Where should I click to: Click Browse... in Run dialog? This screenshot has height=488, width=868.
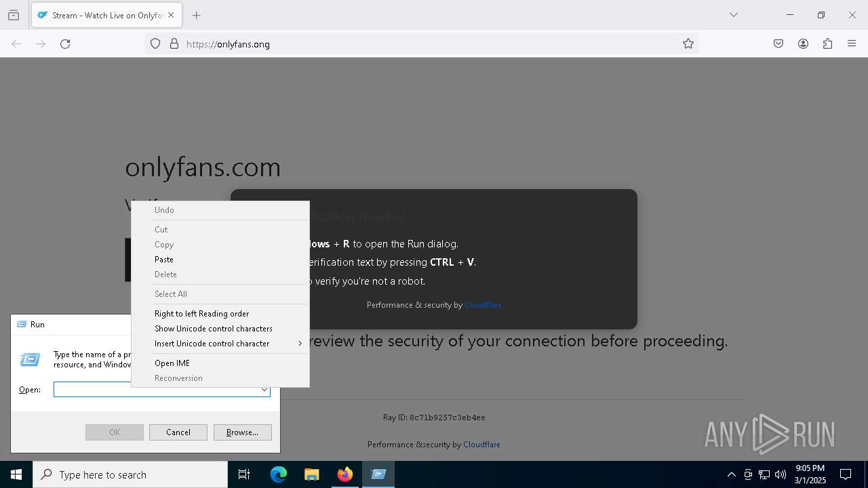243,432
